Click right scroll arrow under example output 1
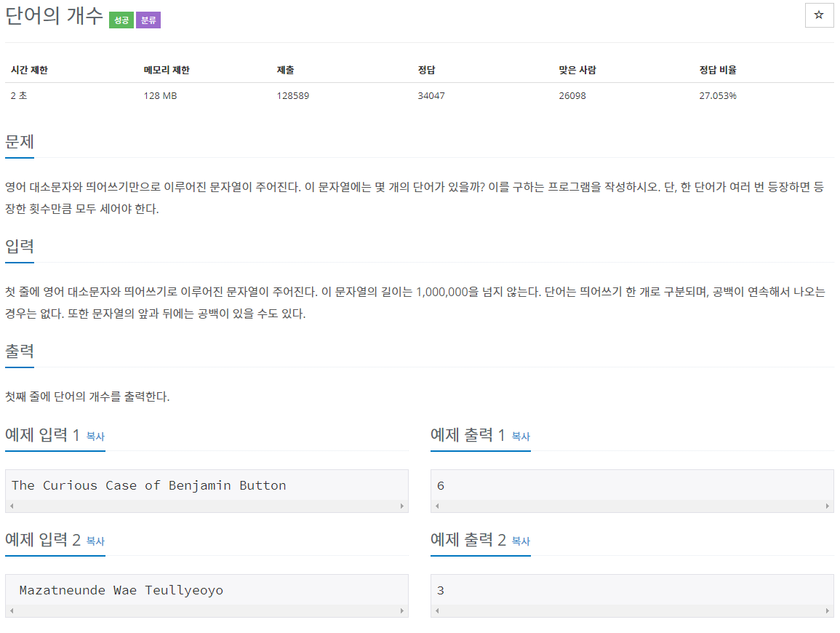 827,506
